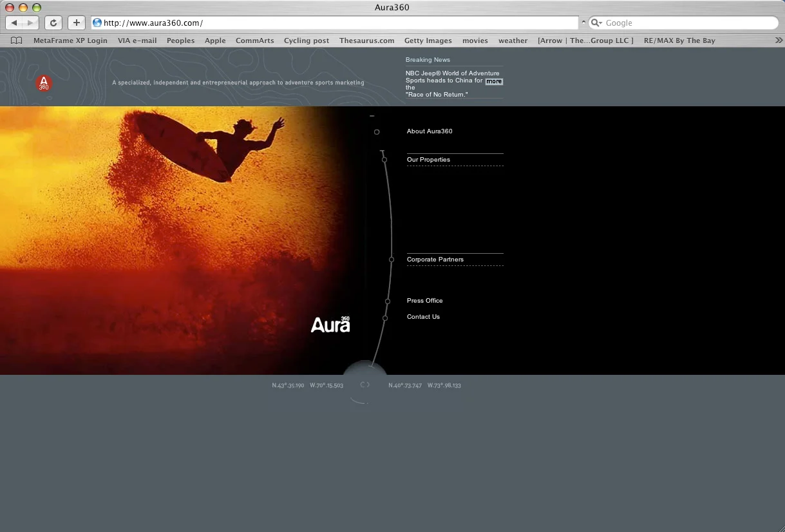
Task: Open the Apple bookmark
Action: tap(215, 41)
